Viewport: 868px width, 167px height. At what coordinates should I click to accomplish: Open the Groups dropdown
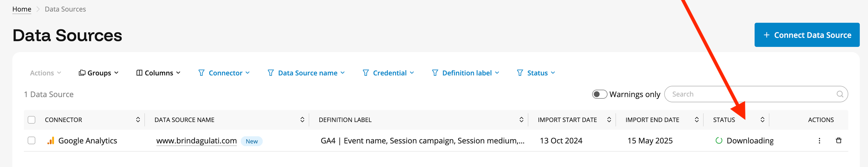99,73
